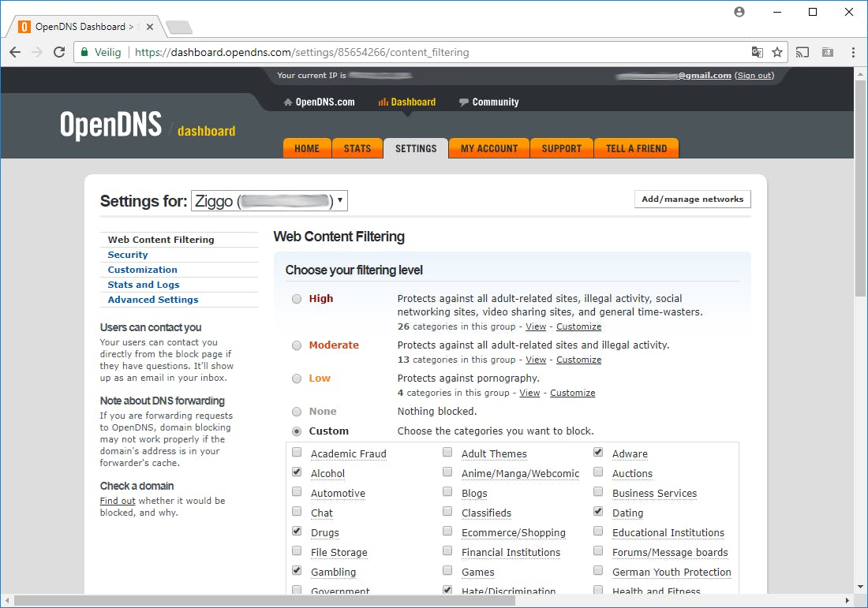Enable the Academic Fraud checkbox
The height and width of the screenshot is (608, 868).
point(297,452)
